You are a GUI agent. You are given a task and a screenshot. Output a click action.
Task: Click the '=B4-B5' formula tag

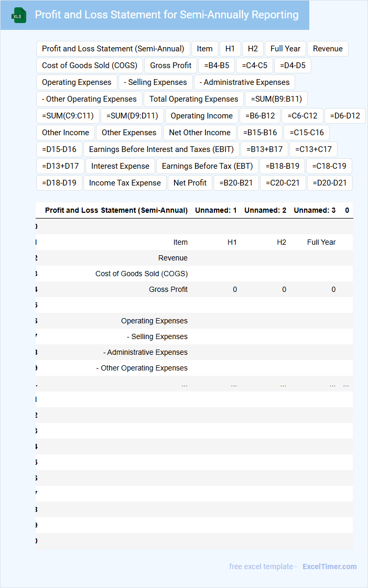coord(217,66)
